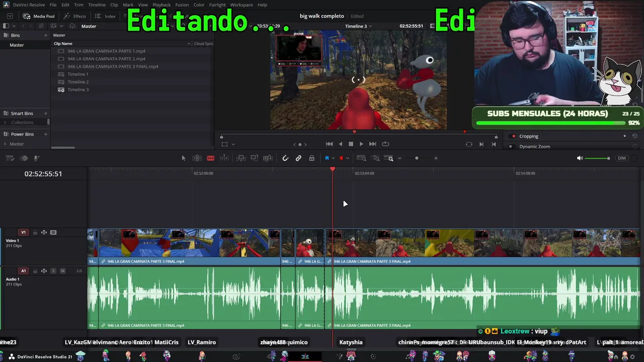Open the Trim menu

click(x=78, y=5)
